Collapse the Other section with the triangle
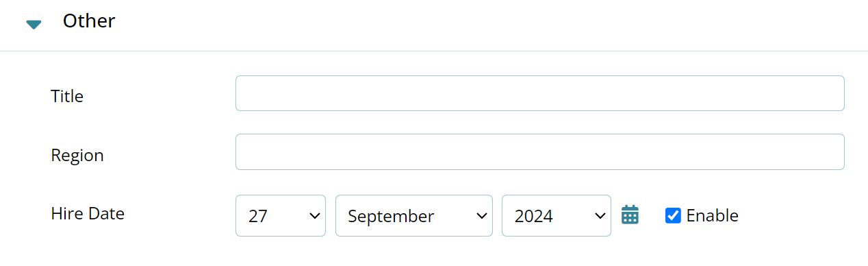This screenshot has width=868, height=266. click(x=34, y=25)
